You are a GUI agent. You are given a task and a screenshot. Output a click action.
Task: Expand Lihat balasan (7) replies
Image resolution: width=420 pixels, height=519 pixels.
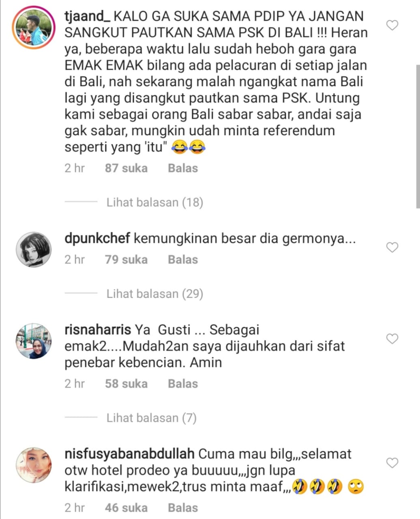point(151,418)
